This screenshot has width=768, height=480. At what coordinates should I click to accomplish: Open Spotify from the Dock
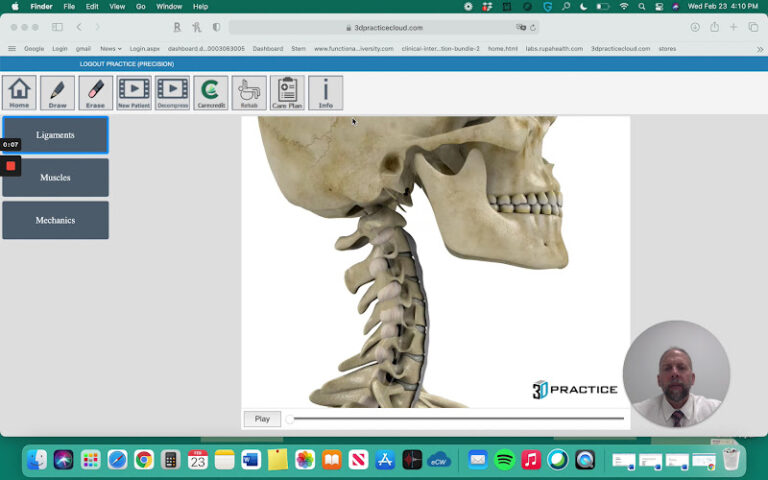pyautogui.click(x=504, y=460)
